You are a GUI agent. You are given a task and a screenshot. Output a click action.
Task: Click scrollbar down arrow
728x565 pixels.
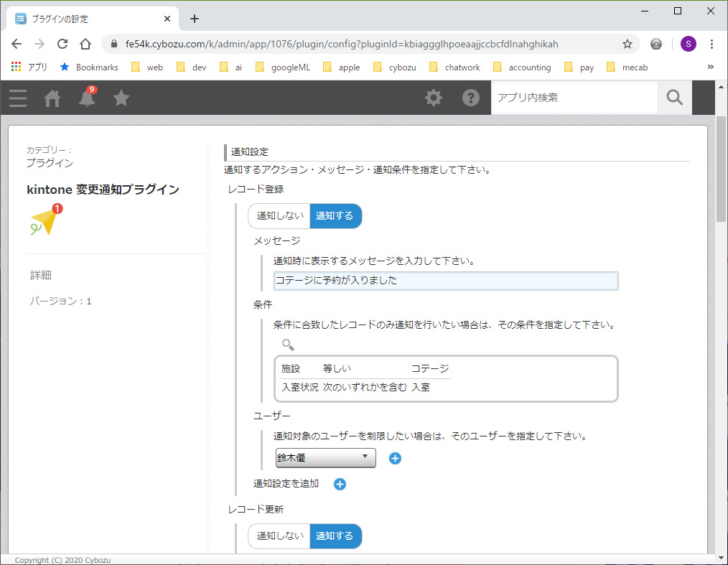click(721, 558)
